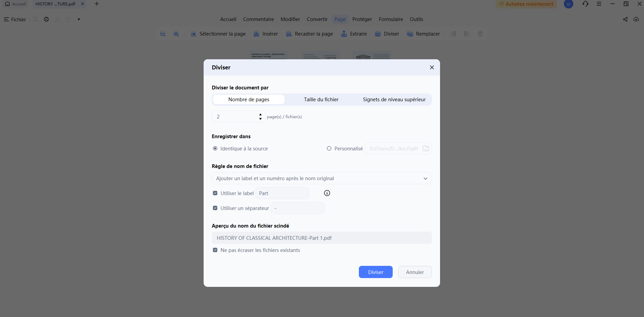The image size is (644, 317).
Task: Choose Recadrer la page tool
Action: point(309,34)
